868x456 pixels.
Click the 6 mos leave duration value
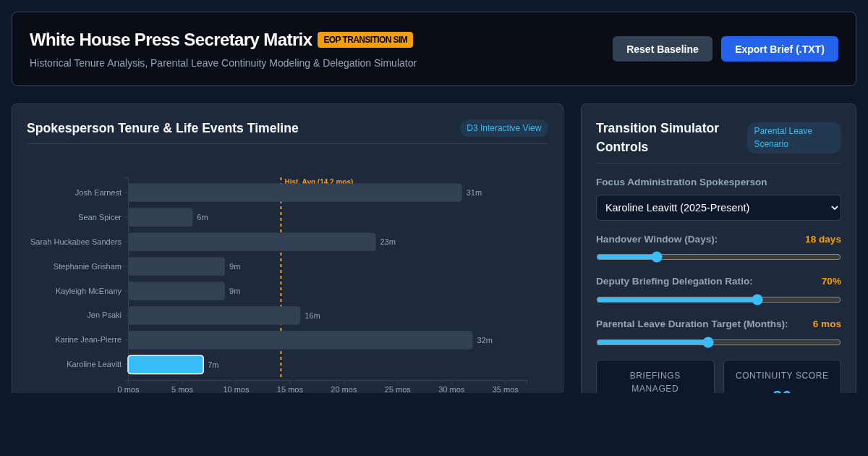[x=827, y=324]
